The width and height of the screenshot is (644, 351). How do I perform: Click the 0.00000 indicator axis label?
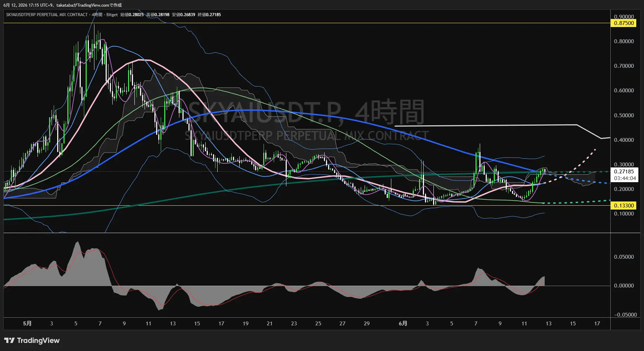point(624,286)
